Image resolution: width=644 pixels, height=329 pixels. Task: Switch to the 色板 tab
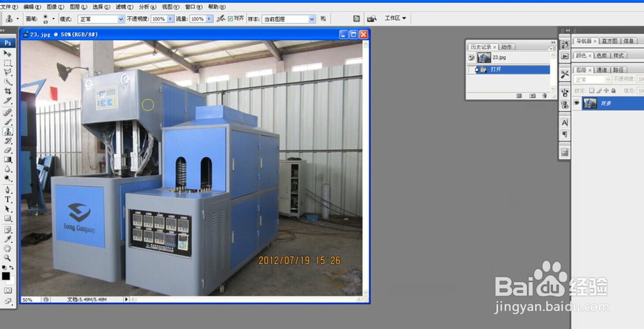601,55
